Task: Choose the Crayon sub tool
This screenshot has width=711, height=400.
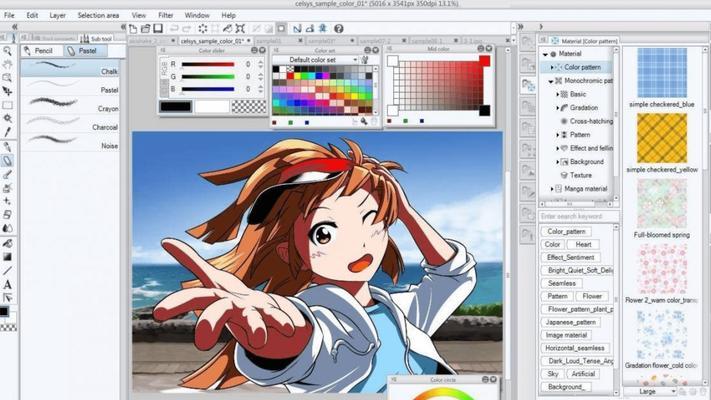Action: pos(70,105)
